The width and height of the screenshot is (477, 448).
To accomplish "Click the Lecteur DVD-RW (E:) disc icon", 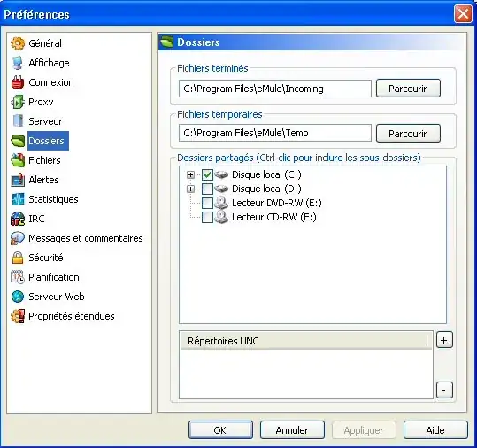I will pyautogui.click(x=221, y=203).
